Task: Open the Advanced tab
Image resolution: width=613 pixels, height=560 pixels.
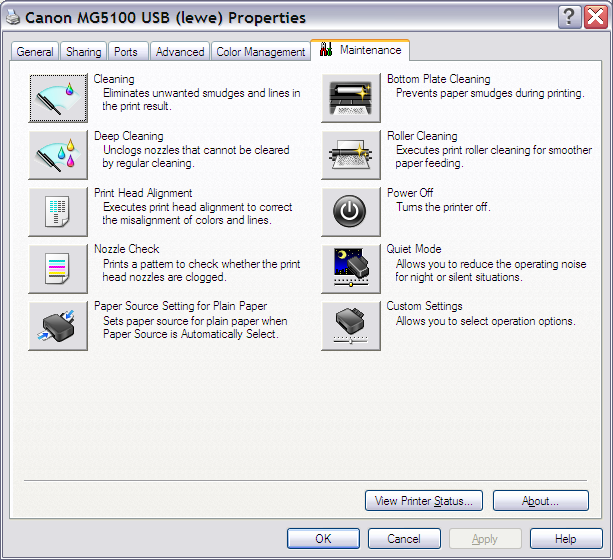Action: click(x=180, y=52)
